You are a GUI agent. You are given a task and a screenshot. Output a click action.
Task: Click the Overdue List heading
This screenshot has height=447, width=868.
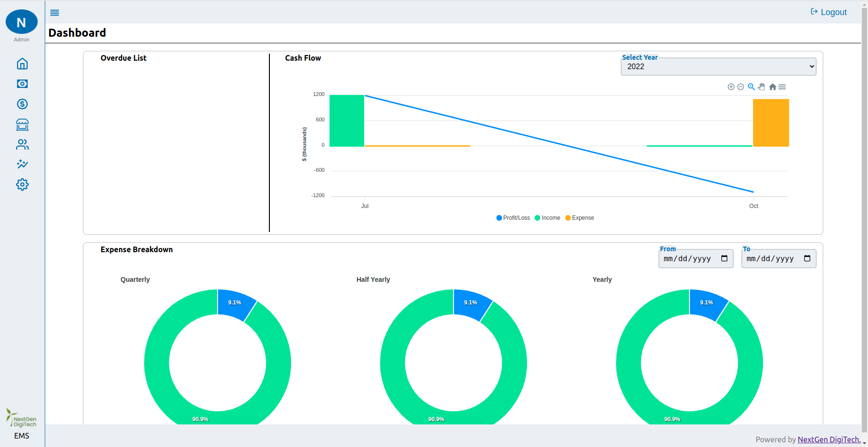pos(123,58)
